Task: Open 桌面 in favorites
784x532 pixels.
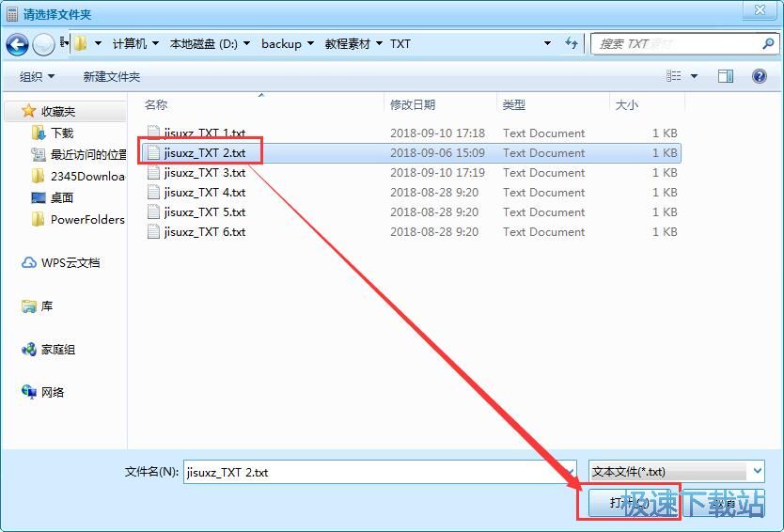Action: point(62,197)
